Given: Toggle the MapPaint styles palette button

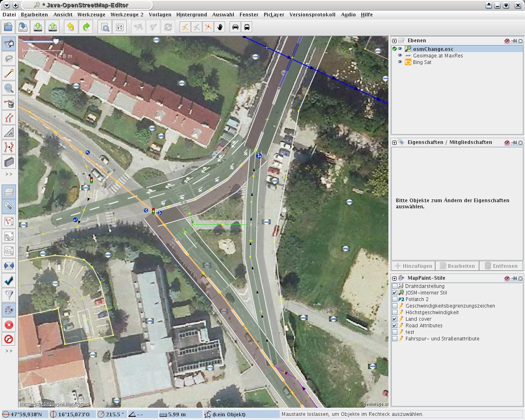Looking at the screenshot, I should pyautogui.click(x=9, y=310).
